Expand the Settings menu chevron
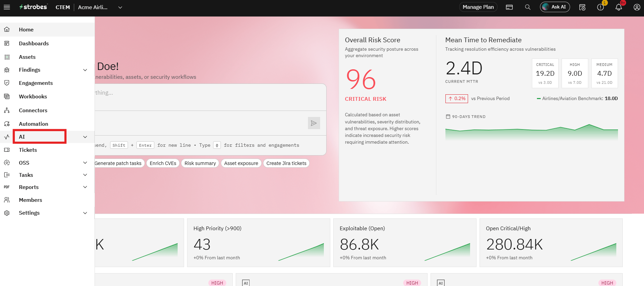Screen dimensions: 644x286 [85, 213]
